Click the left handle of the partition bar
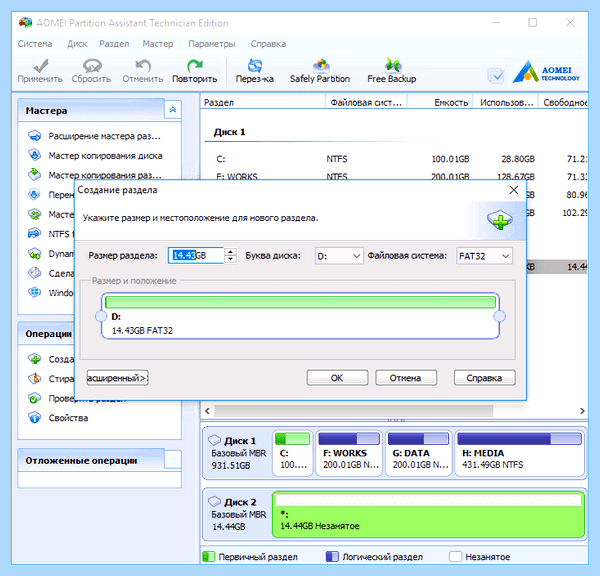 (101, 316)
